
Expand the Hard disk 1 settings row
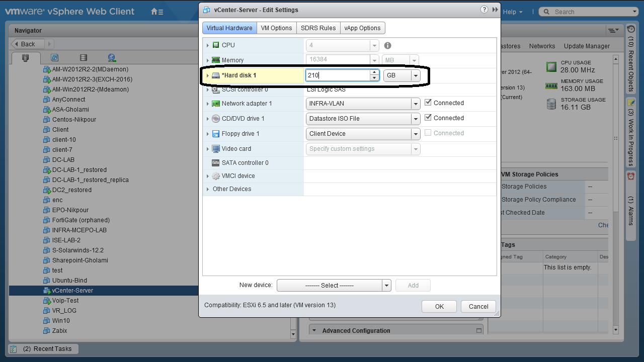(x=207, y=75)
